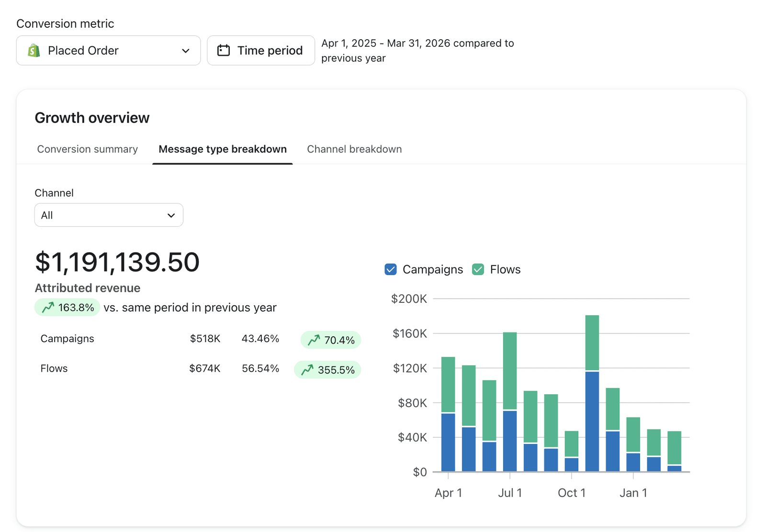
Task: Click the 163.8% overall growth badge
Action: [67, 308]
